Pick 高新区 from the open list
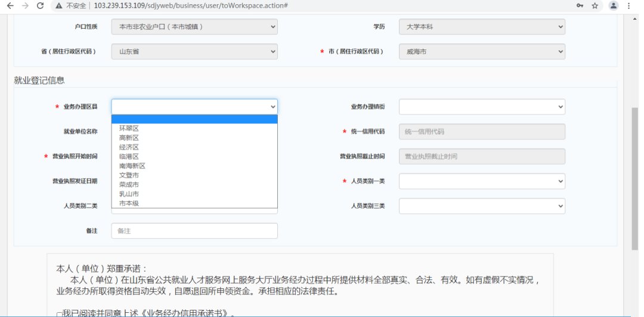The image size is (644, 317). [129, 138]
